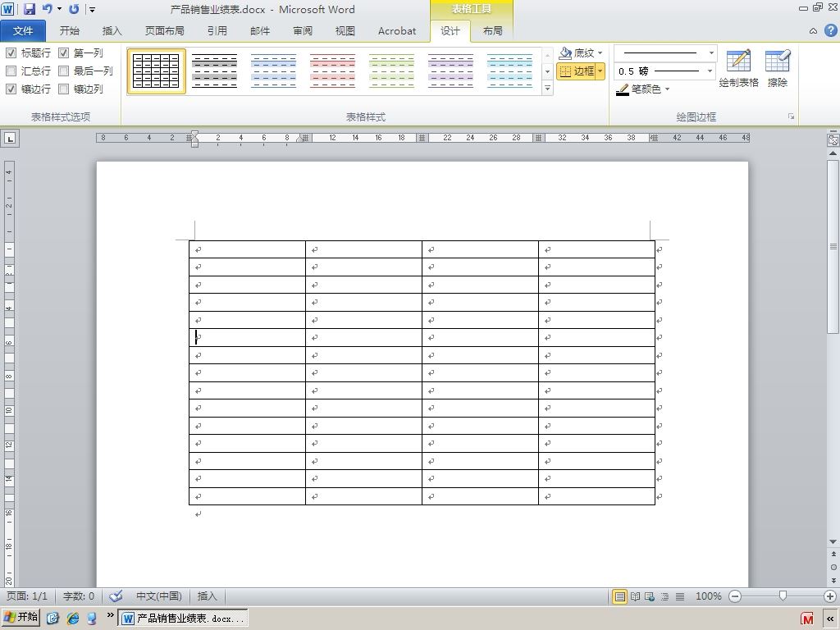Screen dimensions: 840x630
Task: Click the 字数: 0 word count
Action: click(x=79, y=596)
